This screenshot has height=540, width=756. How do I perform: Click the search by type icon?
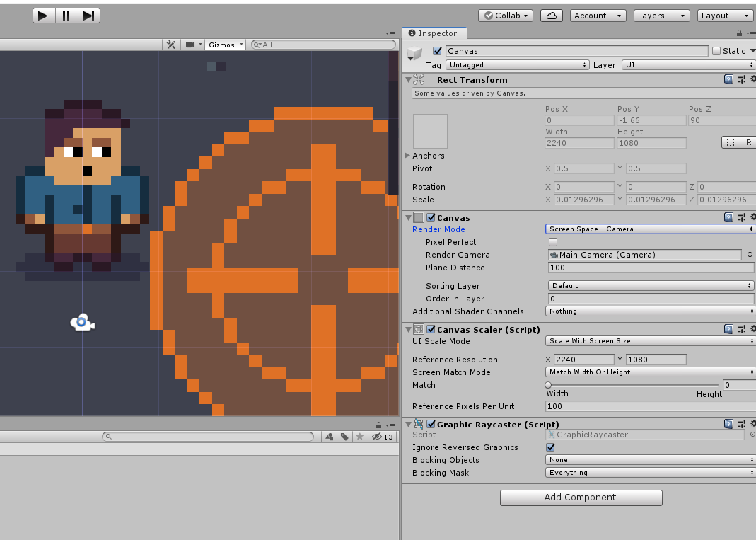click(x=329, y=437)
